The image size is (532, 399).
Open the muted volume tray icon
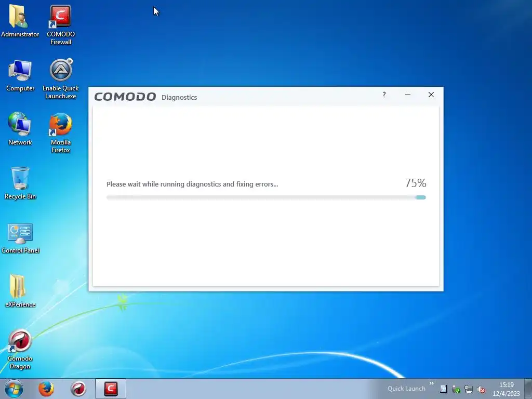pyautogui.click(x=481, y=389)
